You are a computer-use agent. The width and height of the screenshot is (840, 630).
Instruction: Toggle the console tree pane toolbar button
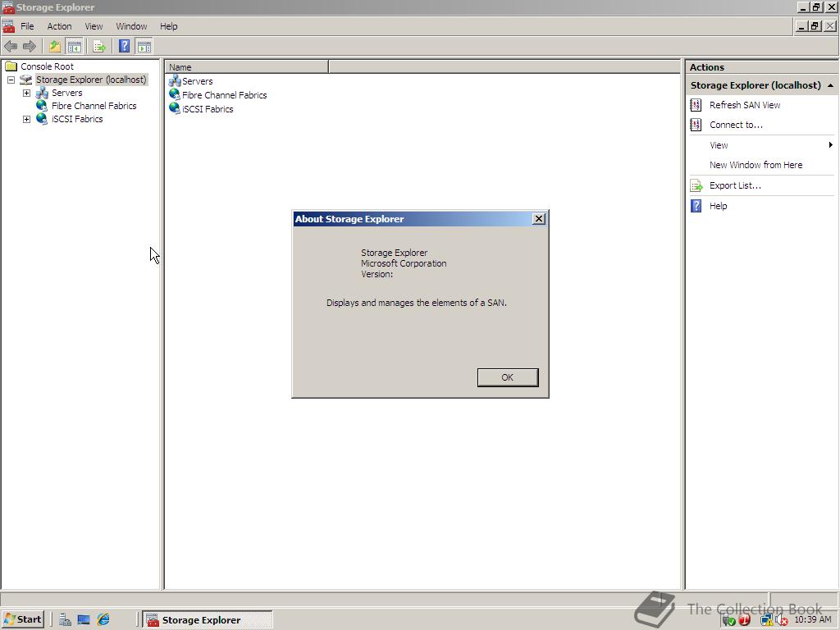click(74, 47)
